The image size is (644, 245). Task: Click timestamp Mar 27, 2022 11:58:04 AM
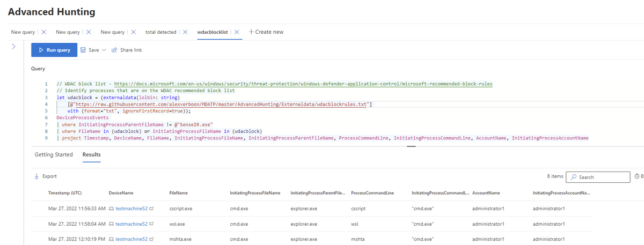click(x=77, y=224)
